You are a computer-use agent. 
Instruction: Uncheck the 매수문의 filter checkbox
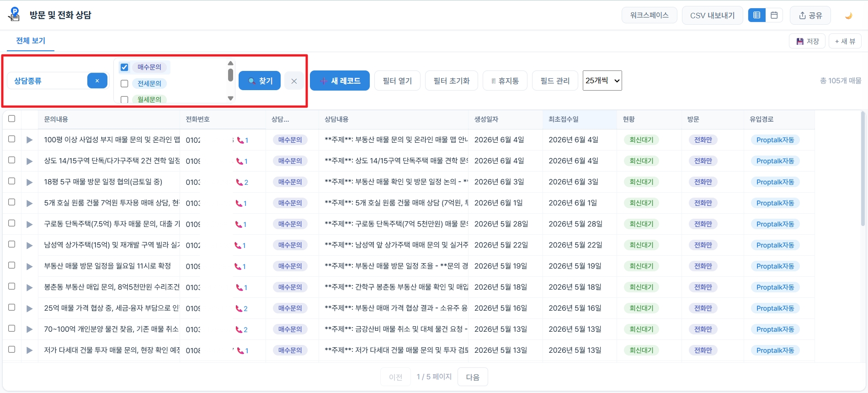pyautogui.click(x=124, y=67)
